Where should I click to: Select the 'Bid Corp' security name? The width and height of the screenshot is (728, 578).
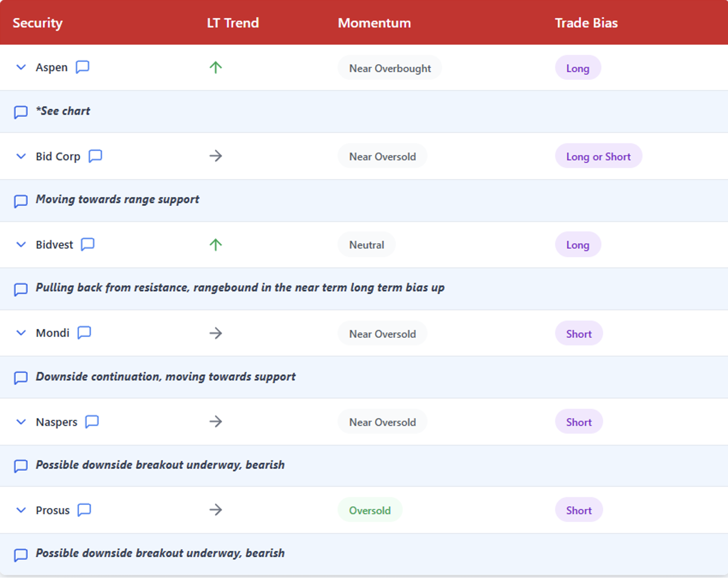[x=58, y=157]
